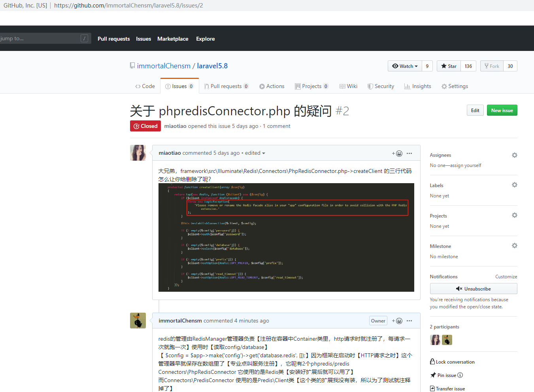Open the Assignees gear settings

(x=514, y=155)
